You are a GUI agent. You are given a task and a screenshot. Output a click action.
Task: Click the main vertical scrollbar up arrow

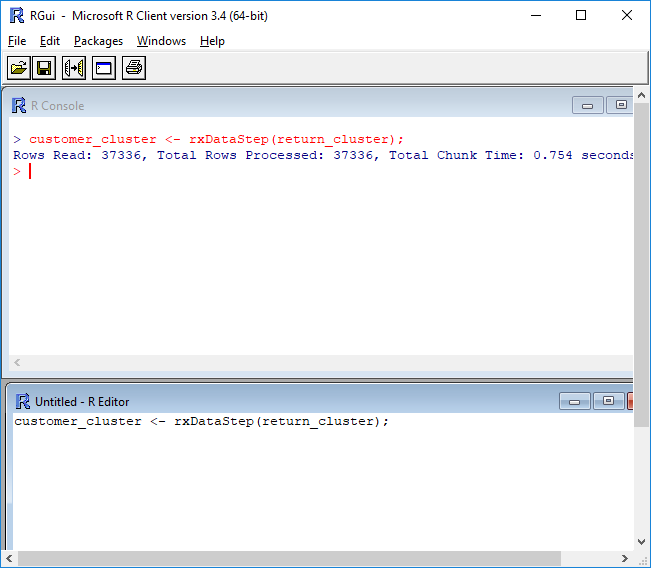click(x=641, y=95)
